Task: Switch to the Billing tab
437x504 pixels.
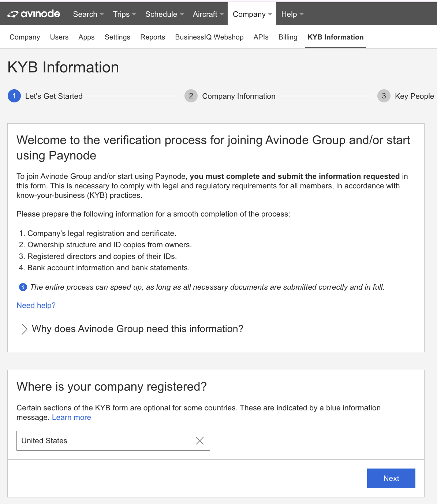Action: pyautogui.click(x=288, y=37)
